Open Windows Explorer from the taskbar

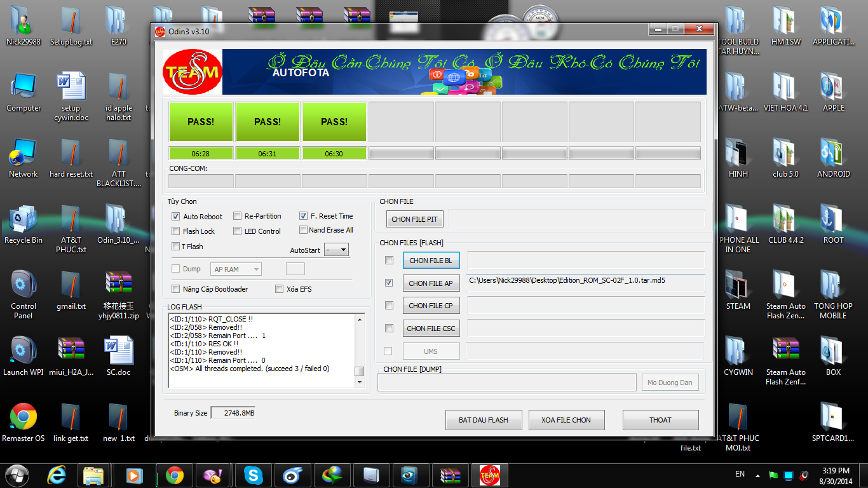coord(94,475)
